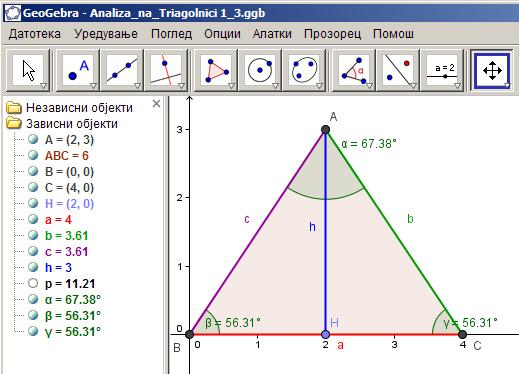Screen dimensions: 519x374
Task: Select the text 'ABC = 6' in algebra list
Action: coord(67,156)
